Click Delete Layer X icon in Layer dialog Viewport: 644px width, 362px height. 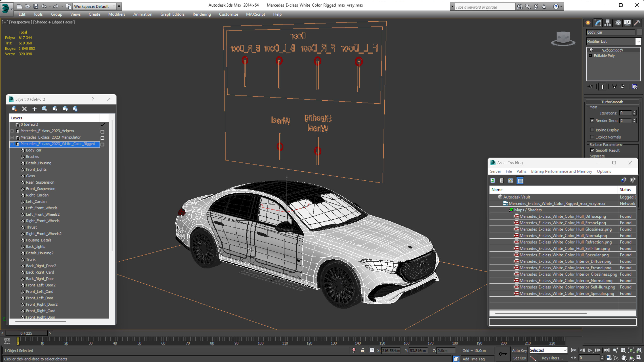coord(24,109)
